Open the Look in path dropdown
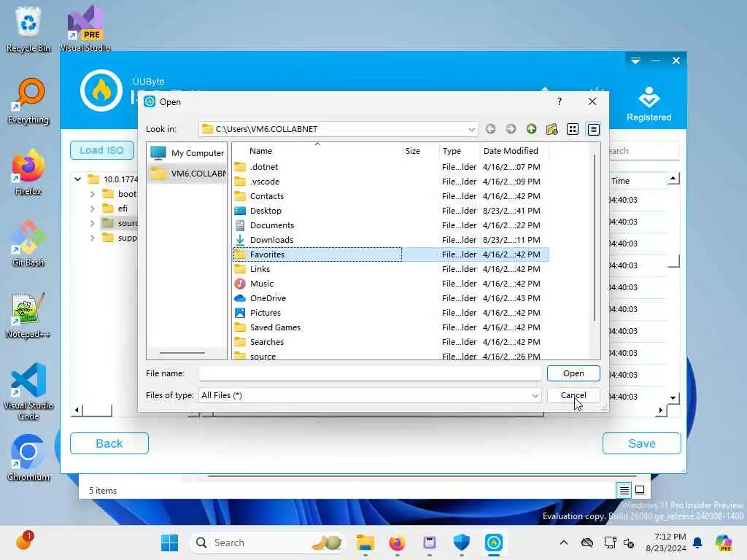 pos(471,129)
